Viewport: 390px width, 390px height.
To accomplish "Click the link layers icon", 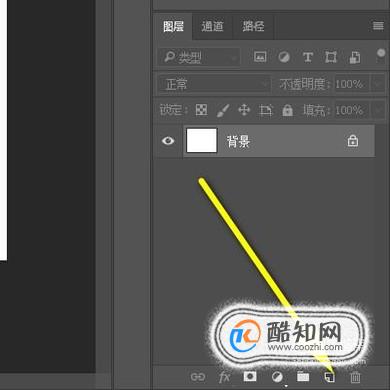I will click(x=198, y=377).
